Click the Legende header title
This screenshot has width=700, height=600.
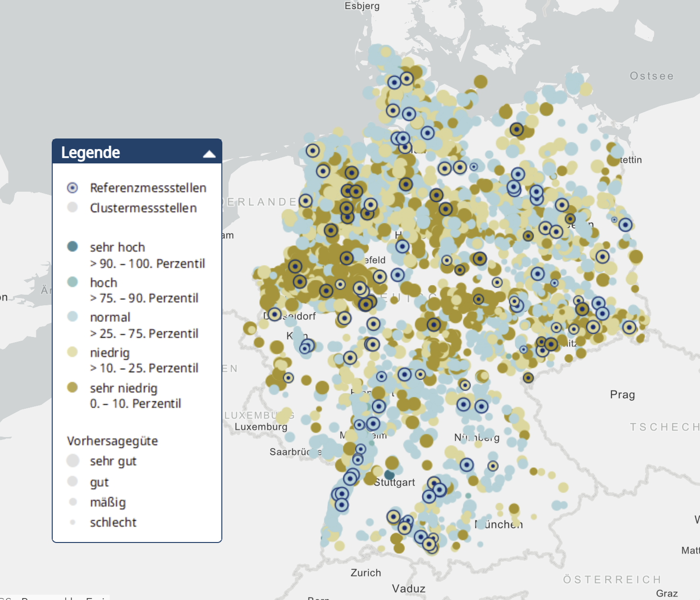[x=91, y=152]
